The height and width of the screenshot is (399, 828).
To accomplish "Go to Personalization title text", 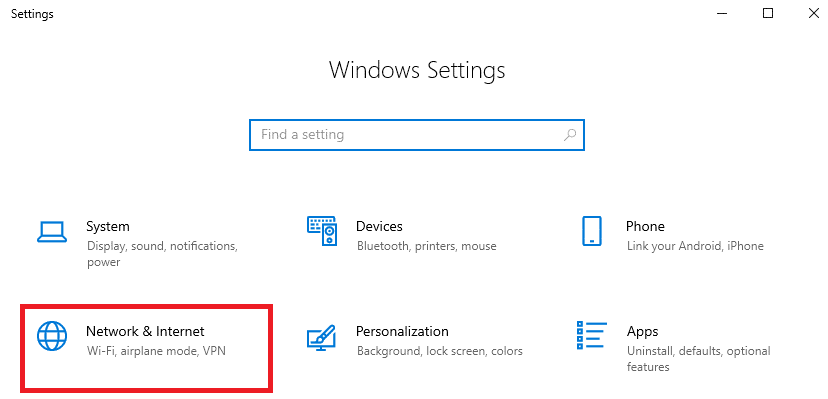I will tap(402, 331).
